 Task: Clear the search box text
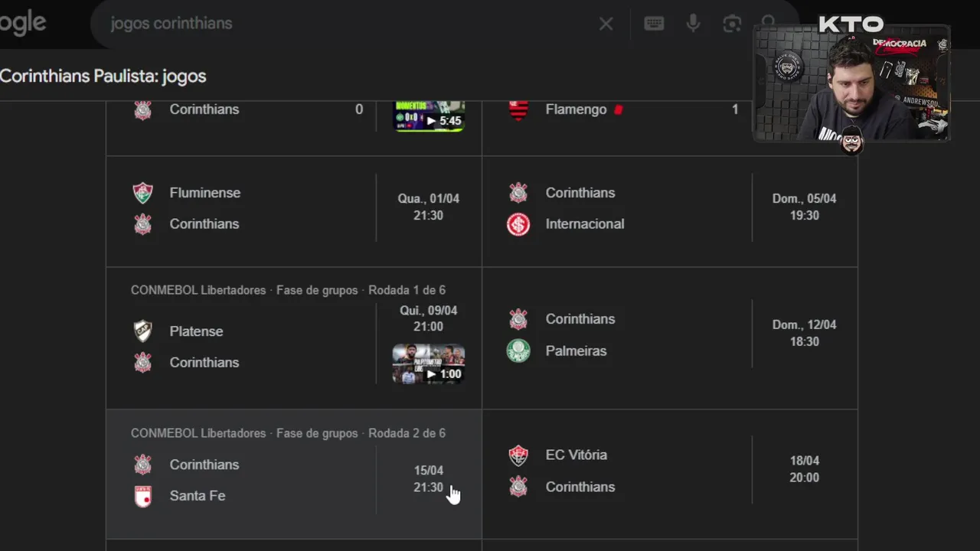(x=606, y=24)
